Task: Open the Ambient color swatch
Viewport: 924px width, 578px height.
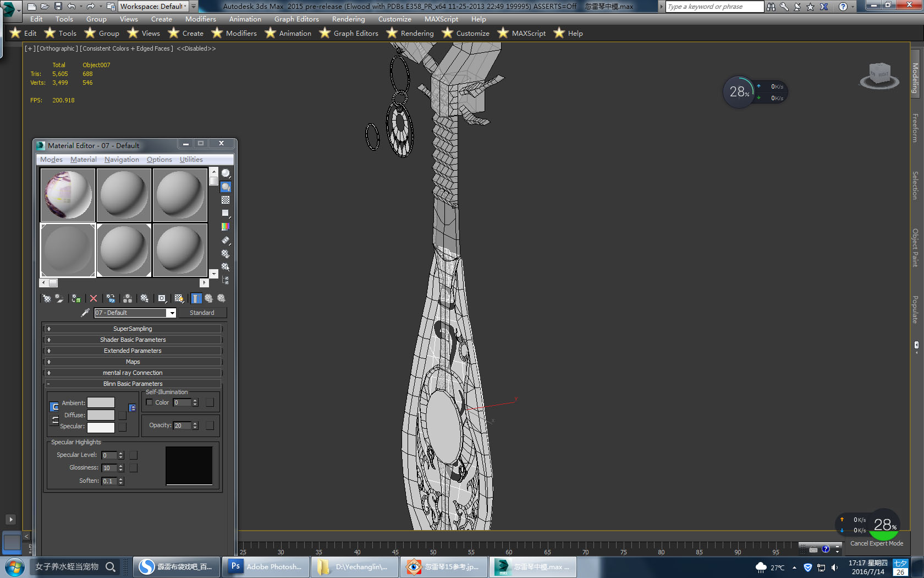Action: (101, 403)
